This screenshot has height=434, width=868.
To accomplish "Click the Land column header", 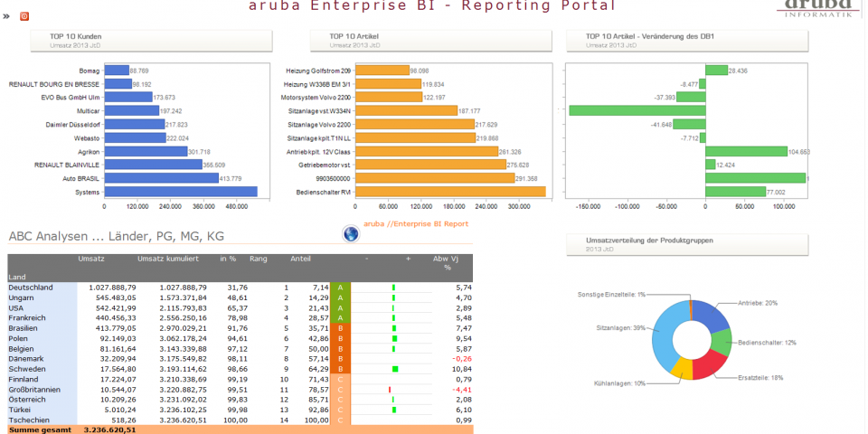I will (16, 277).
